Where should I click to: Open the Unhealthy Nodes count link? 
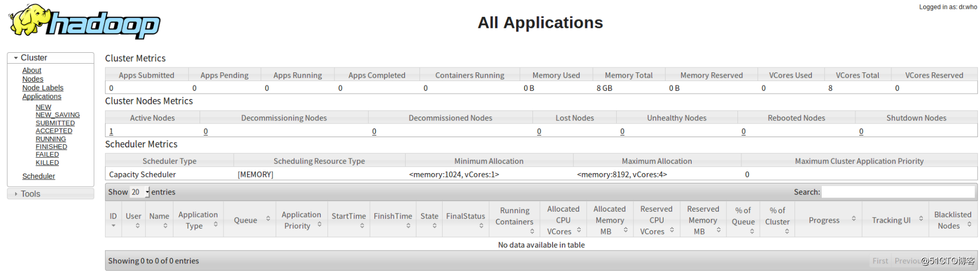pyautogui.click(x=622, y=131)
